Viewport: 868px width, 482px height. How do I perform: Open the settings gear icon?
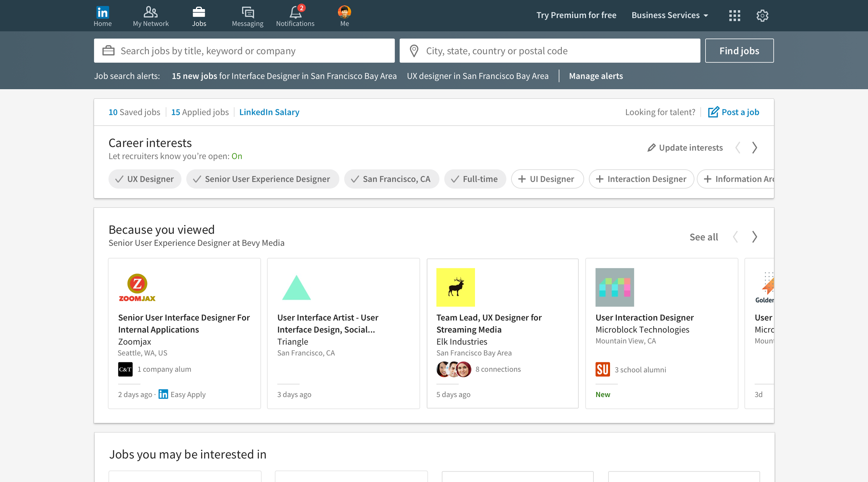pos(762,16)
